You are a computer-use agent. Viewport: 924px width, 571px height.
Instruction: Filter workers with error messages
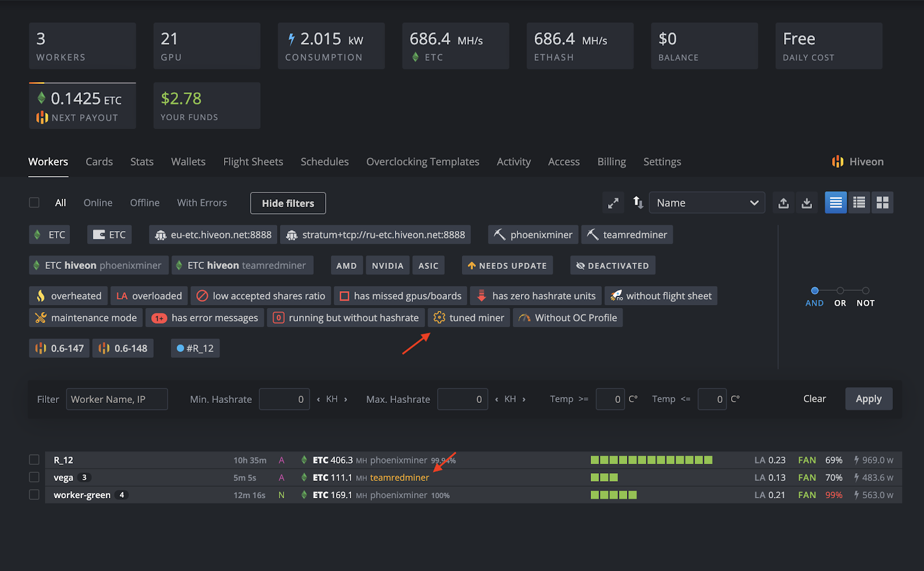pos(205,318)
